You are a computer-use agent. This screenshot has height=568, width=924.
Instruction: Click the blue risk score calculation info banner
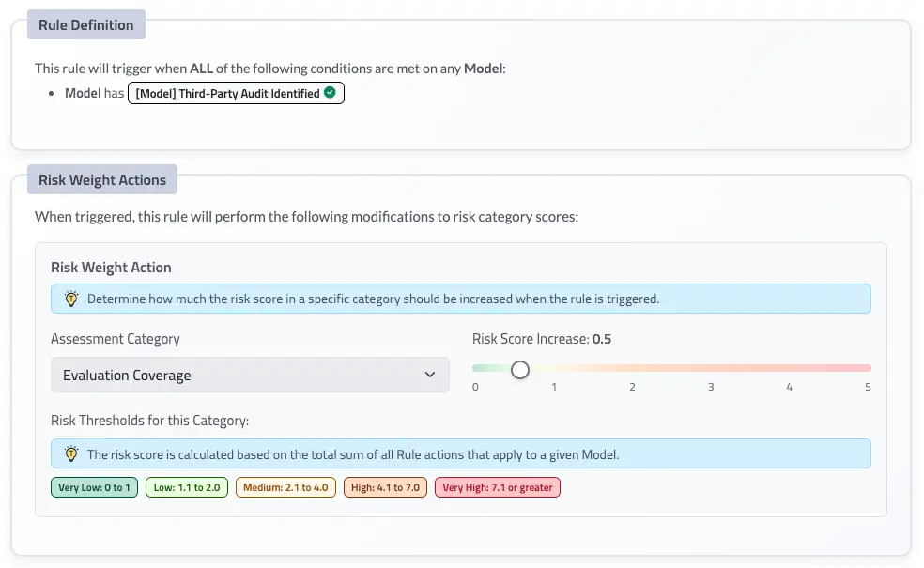click(461, 453)
